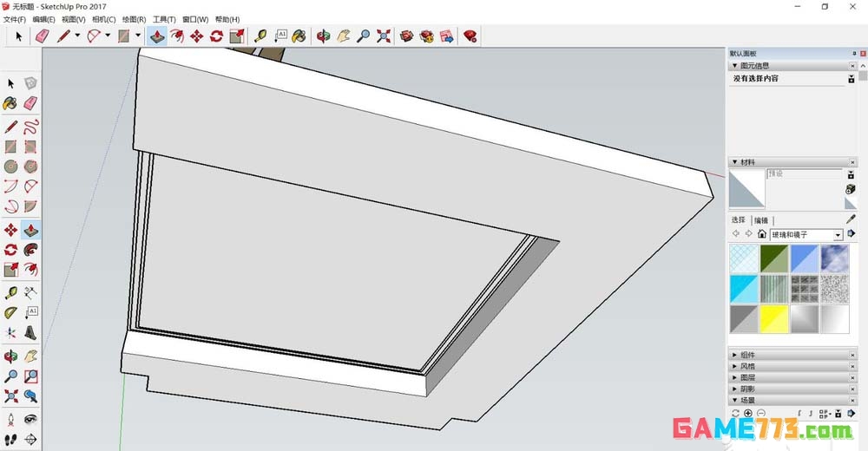
Task: Pick the Paint Bucket tool in top toolbar
Action: click(x=299, y=36)
